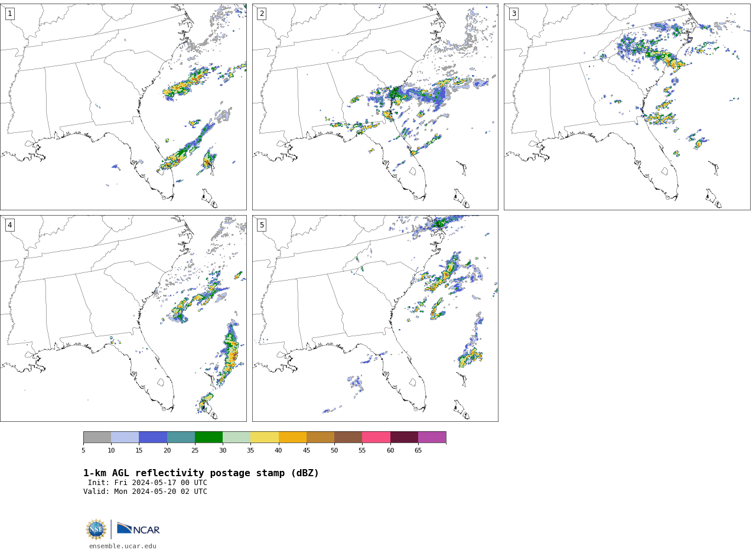Image resolution: width=756 pixels, height=553 pixels.
Task: Select the teal 20-25 dBZ swatch
Action: pyautogui.click(x=181, y=437)
